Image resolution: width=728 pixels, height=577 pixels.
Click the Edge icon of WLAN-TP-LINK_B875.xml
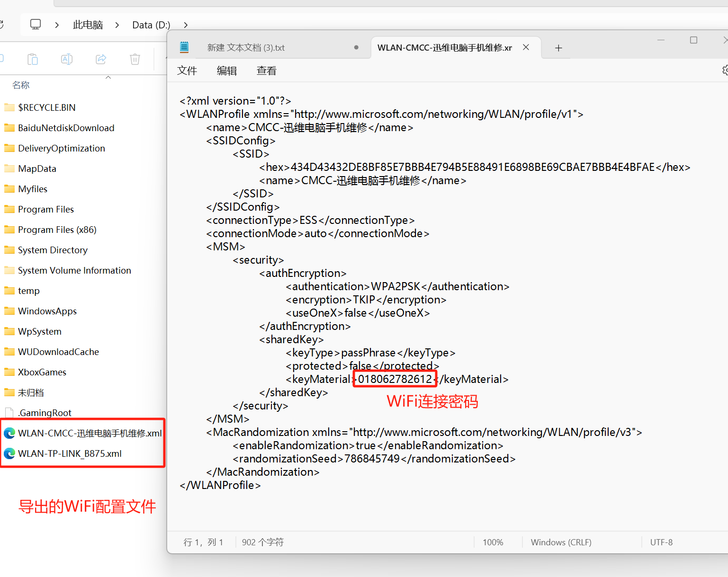(x=9, y=453)
